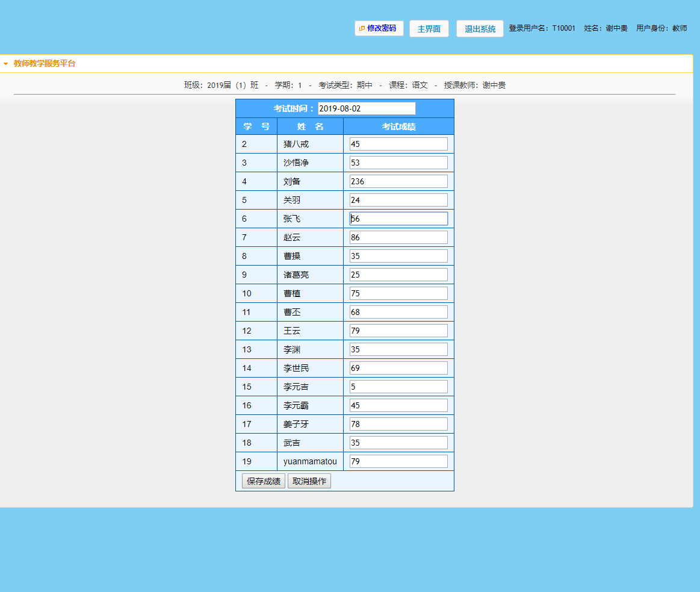Select 张飞's score input box
This screenshot has height=592, width=700.
pos(398,219)
